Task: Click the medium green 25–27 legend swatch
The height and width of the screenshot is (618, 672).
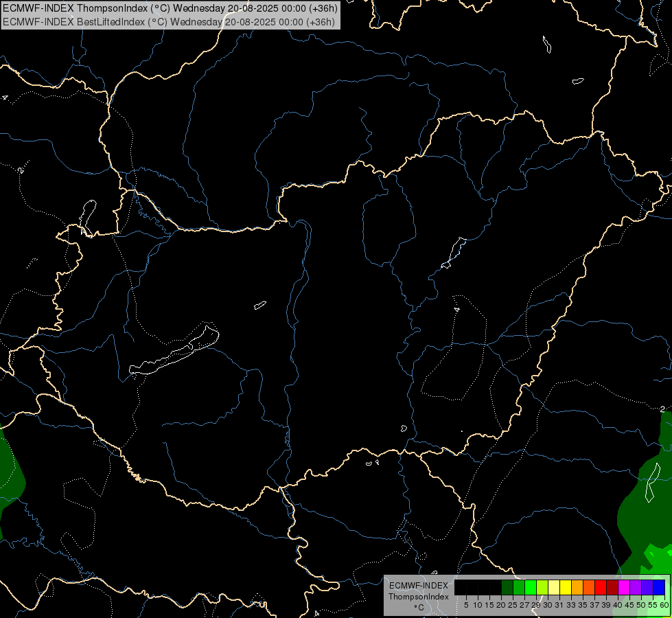Action: 519,587
